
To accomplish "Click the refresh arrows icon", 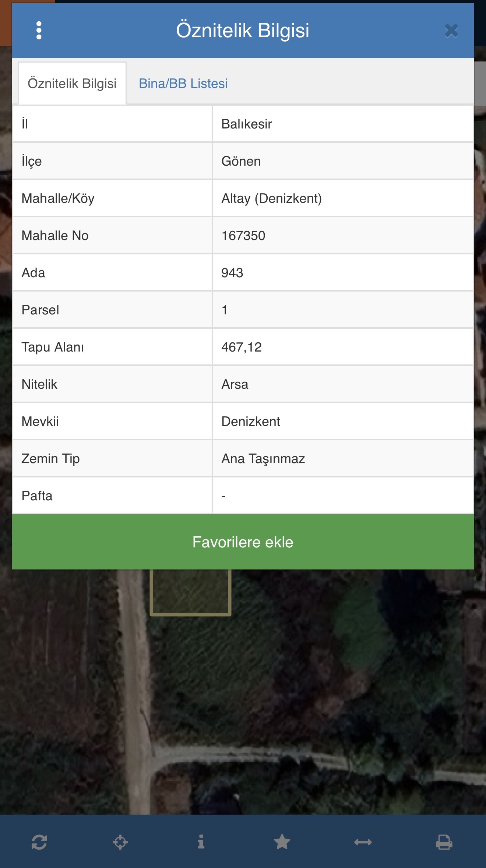I will point(39,841).
